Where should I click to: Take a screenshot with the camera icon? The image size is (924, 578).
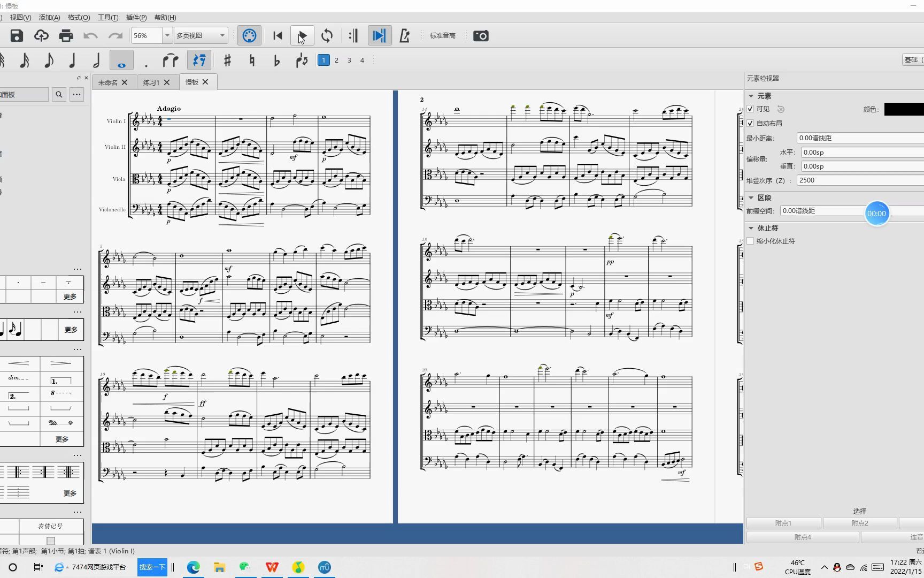click(481, 36)
